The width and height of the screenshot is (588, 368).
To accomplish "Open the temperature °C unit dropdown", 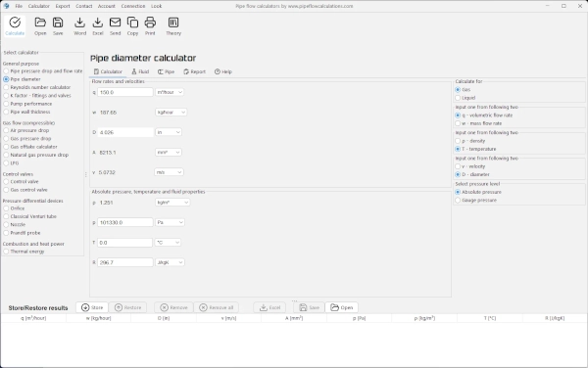I will coord(168,243).
